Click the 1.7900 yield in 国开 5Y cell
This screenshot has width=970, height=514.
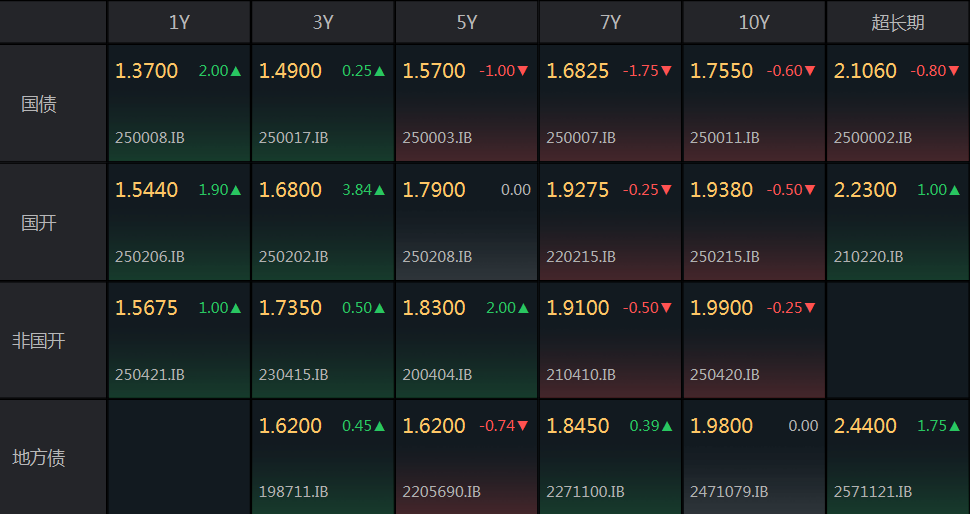434,190
